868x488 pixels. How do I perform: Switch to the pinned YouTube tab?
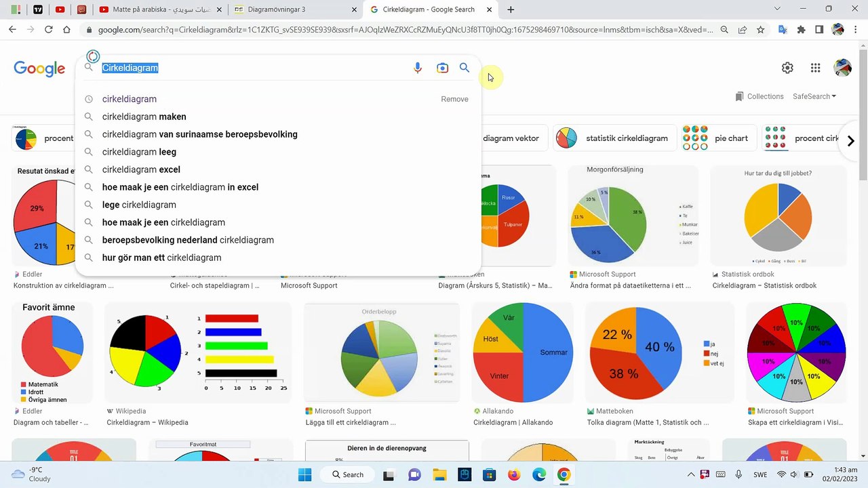point(60,9)
